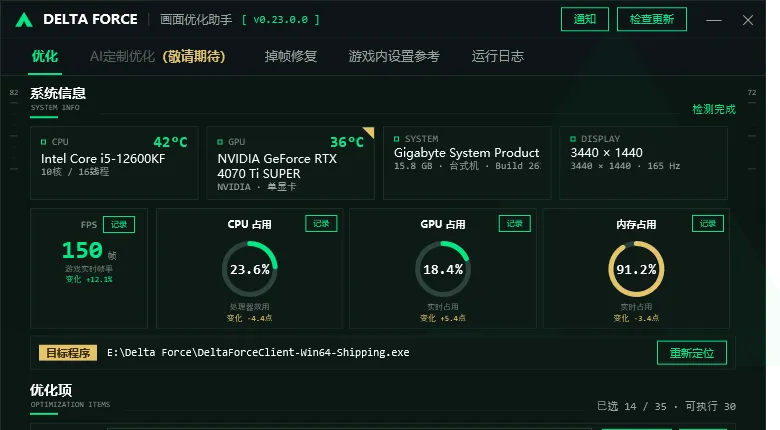Click 记录 button in CPU 占用 card
The height and width of the screenshot is (430, 780).
click(x=321, y=223)
